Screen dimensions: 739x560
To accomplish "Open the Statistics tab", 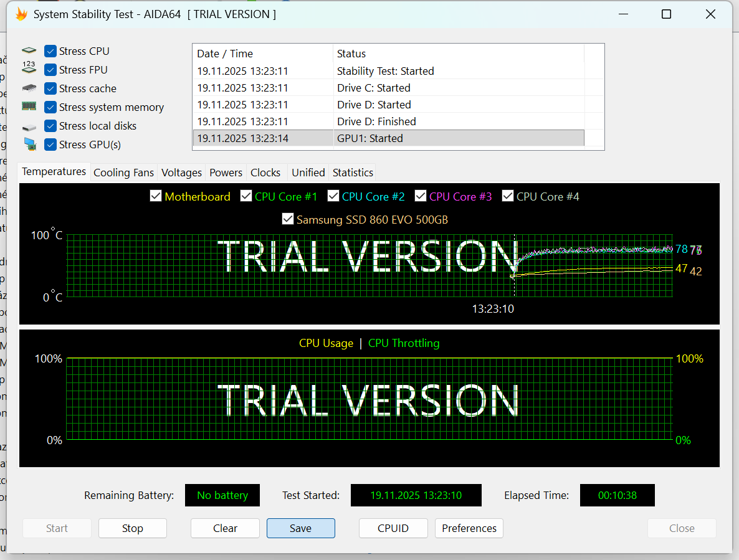I will pyautogui.click(x=353, y=173).
